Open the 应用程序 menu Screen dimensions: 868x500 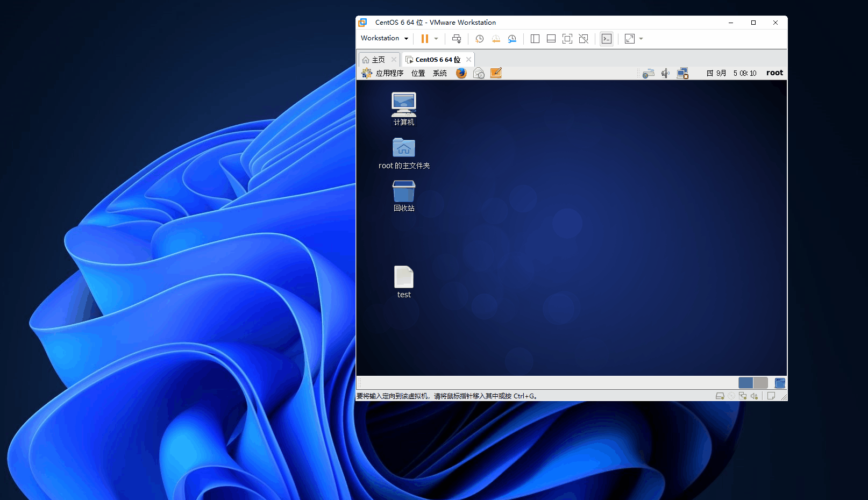pos(389,73)
